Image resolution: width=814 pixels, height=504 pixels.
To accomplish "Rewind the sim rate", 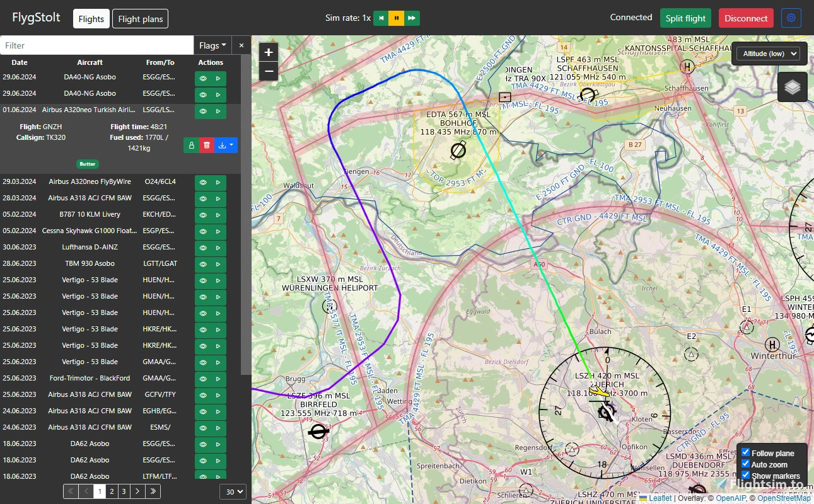I will (381, 18).
